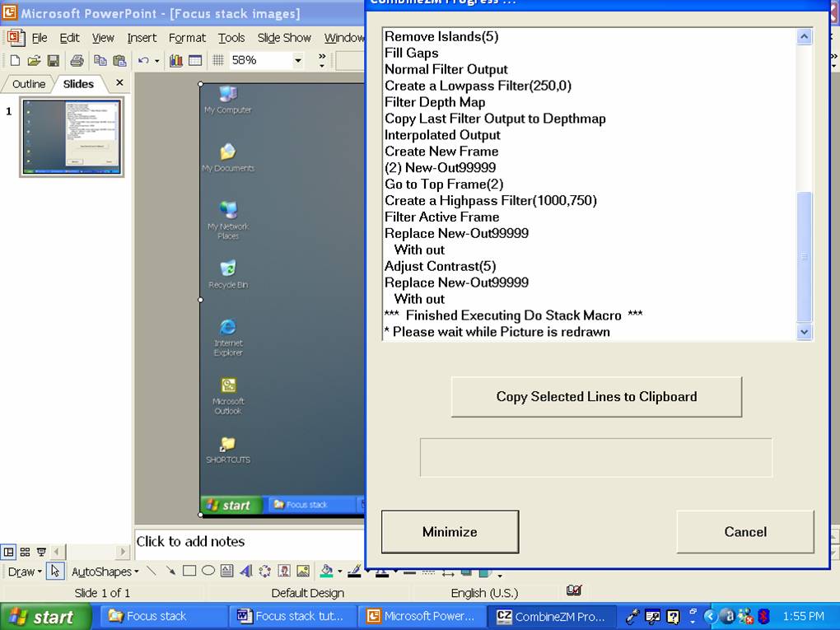This screenshot has height=630, width=840.
Task: Click Cancel in the CombineZM Progress dialog
Action: point(745,531)
